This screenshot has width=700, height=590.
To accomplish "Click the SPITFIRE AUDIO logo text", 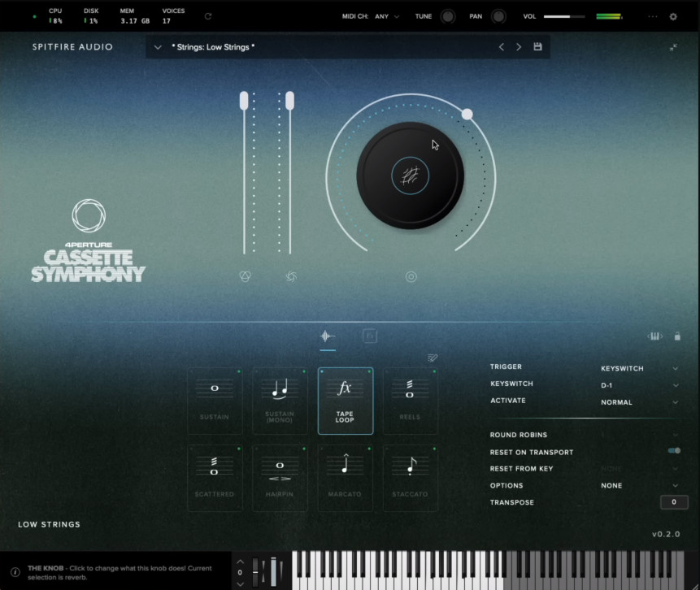I will [72, 47].
